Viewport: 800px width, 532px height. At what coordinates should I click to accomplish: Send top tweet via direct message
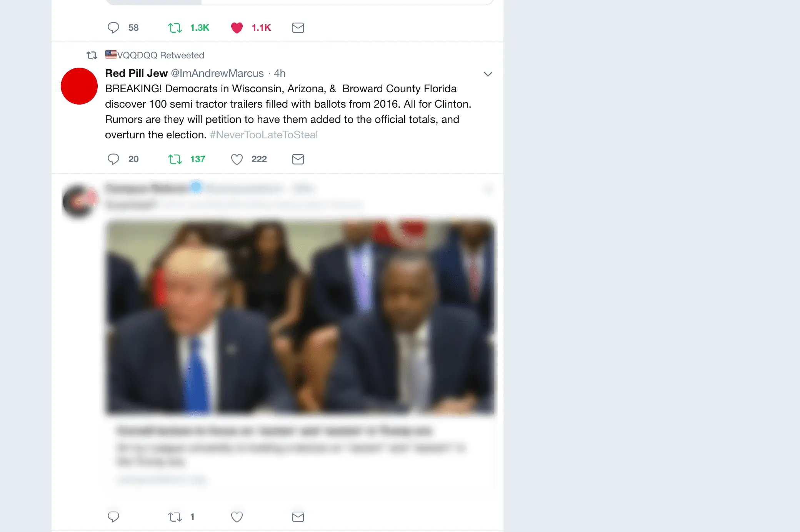click(298, 28)
